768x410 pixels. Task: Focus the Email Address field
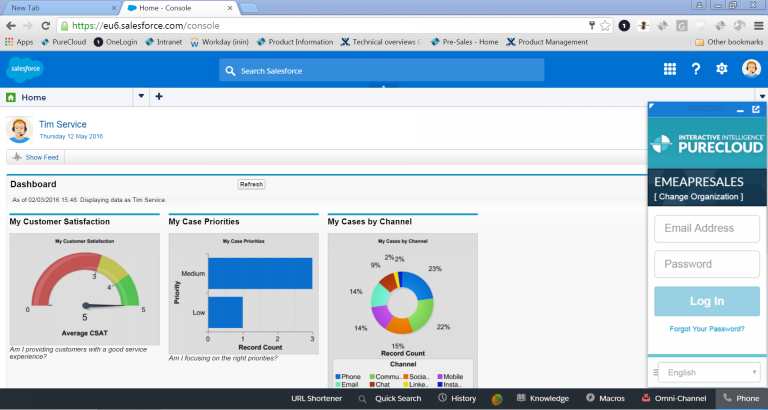tap(707, 228)
